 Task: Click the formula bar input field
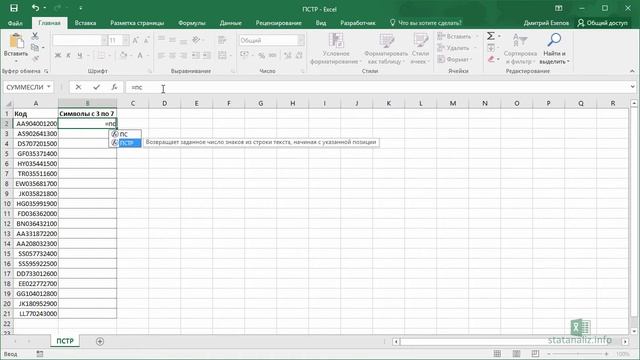click(x=378, y=87)
